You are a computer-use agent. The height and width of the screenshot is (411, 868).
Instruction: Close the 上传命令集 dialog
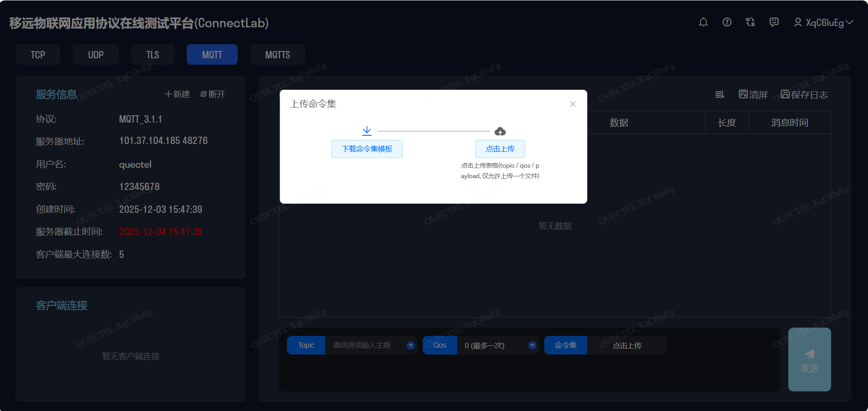(x=573, y=104)
